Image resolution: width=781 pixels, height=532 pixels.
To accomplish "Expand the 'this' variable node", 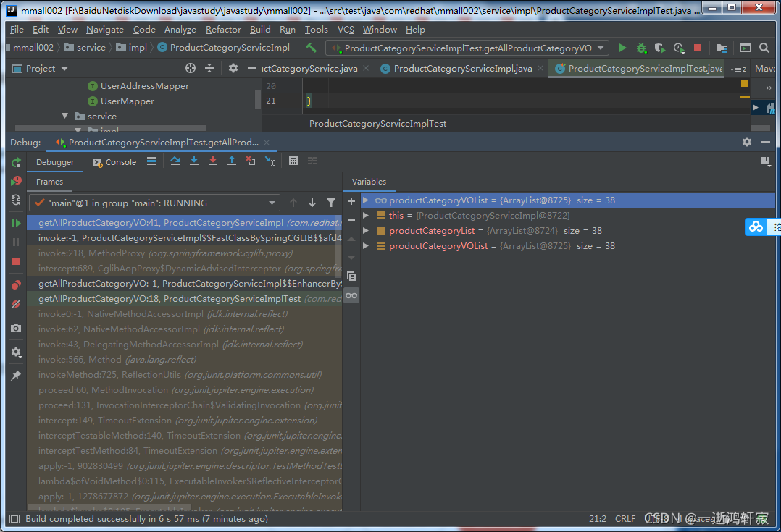I will (366, 216).
